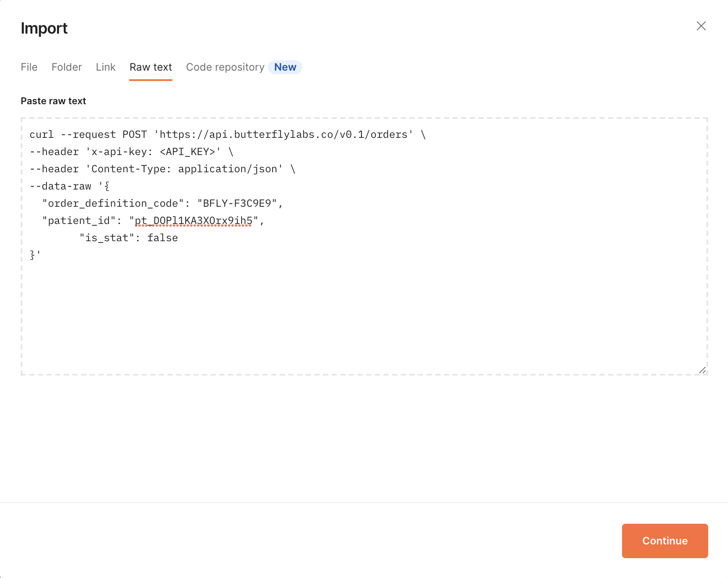Screen dimensions: 728x578
Task: Click the Paste raw text label
Action: tap(53, 101)
